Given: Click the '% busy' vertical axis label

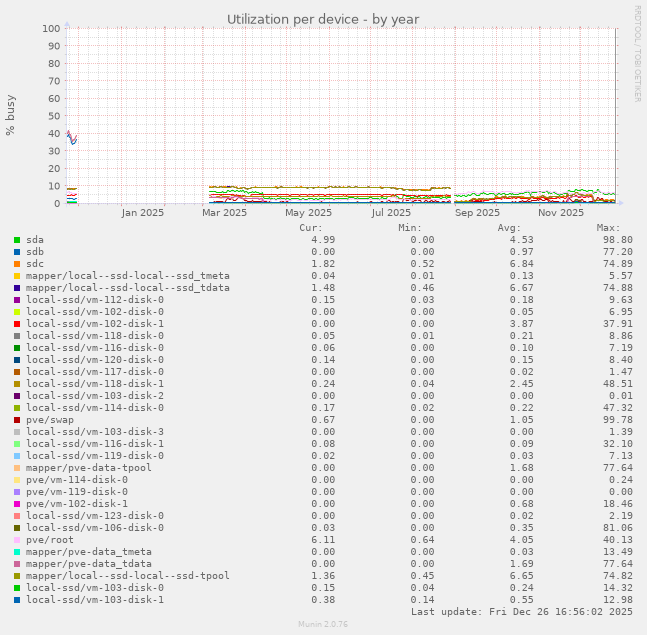Looking at the screenshot, I should [10, 115].
